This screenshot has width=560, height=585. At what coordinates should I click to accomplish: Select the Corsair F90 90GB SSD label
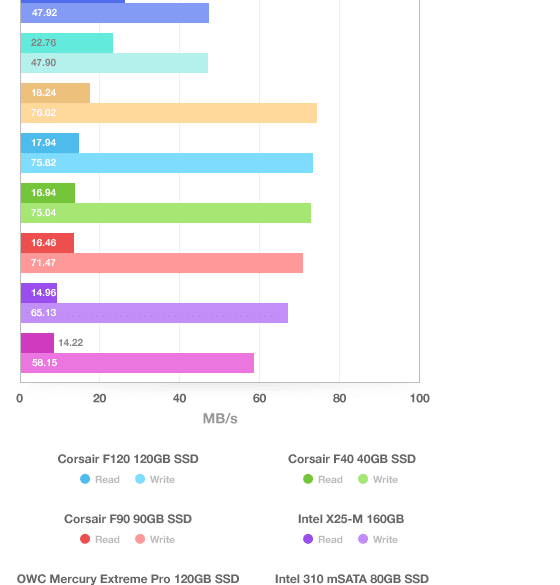coord(128,519)
